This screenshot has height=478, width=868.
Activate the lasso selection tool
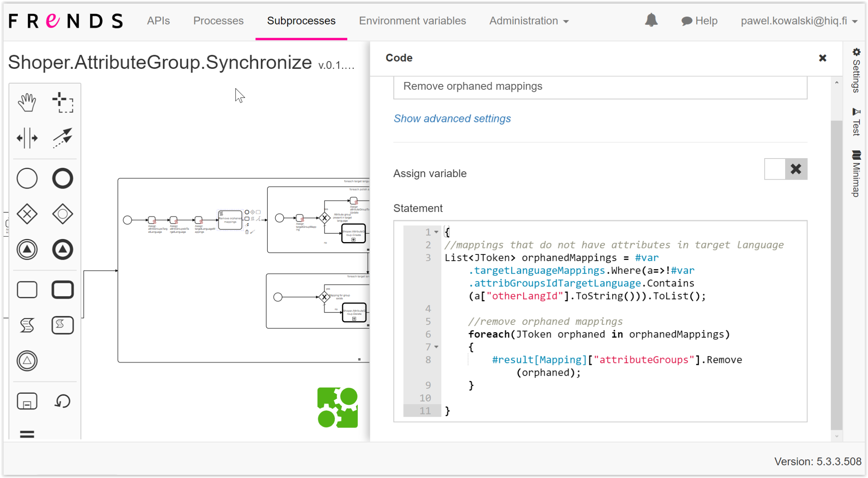click(63, 103)
